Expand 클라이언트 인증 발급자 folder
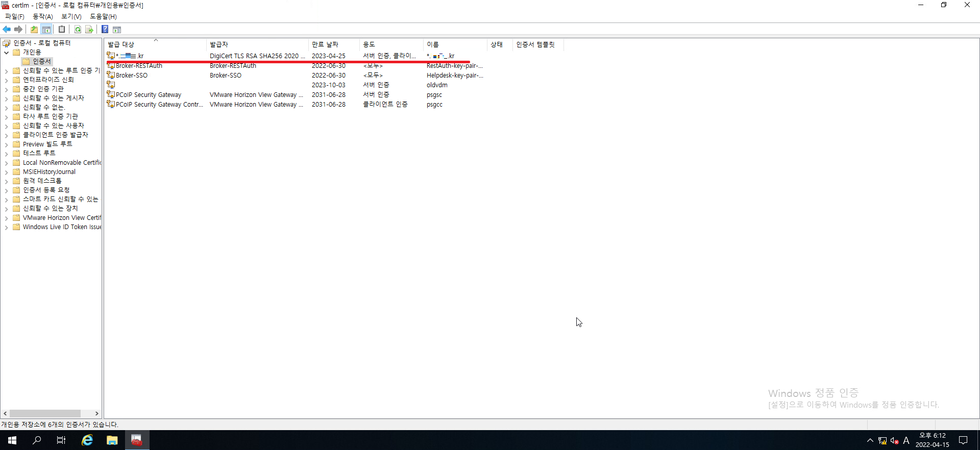 (x=6, y=135)
